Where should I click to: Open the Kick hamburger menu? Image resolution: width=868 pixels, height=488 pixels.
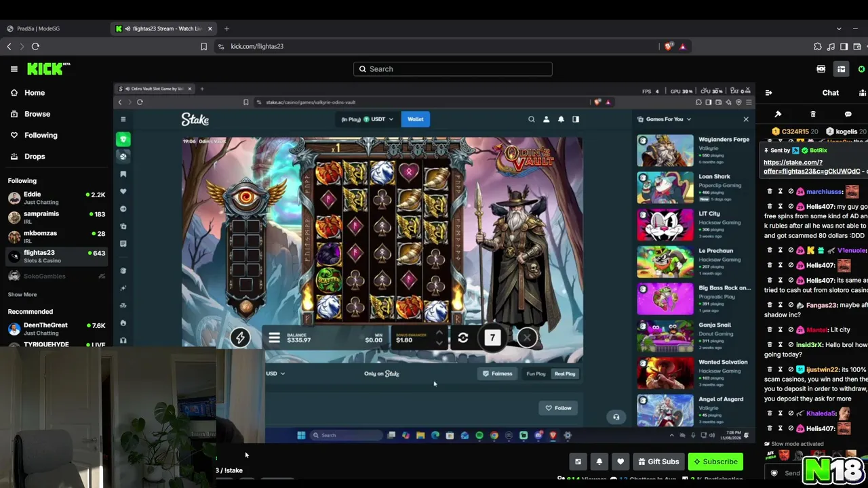coord(14,69)
